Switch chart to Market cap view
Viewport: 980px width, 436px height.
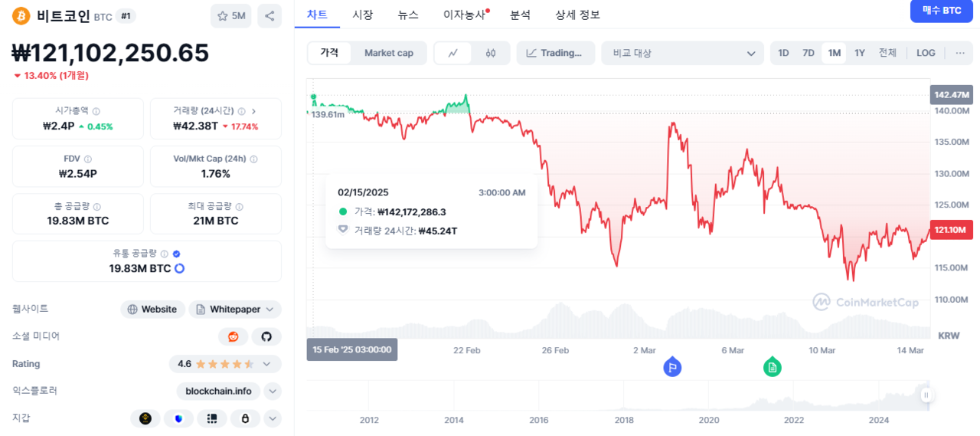(388, 53)
